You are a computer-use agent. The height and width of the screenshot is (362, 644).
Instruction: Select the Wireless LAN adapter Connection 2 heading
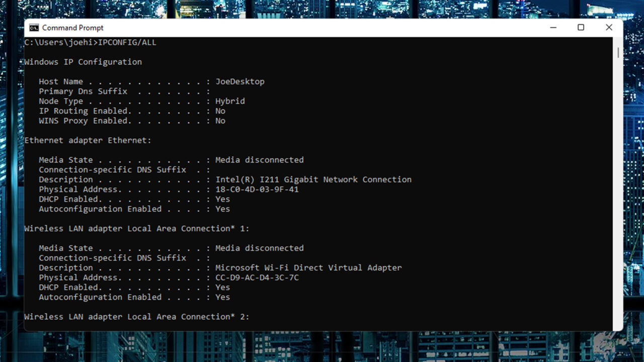point(138,316)
